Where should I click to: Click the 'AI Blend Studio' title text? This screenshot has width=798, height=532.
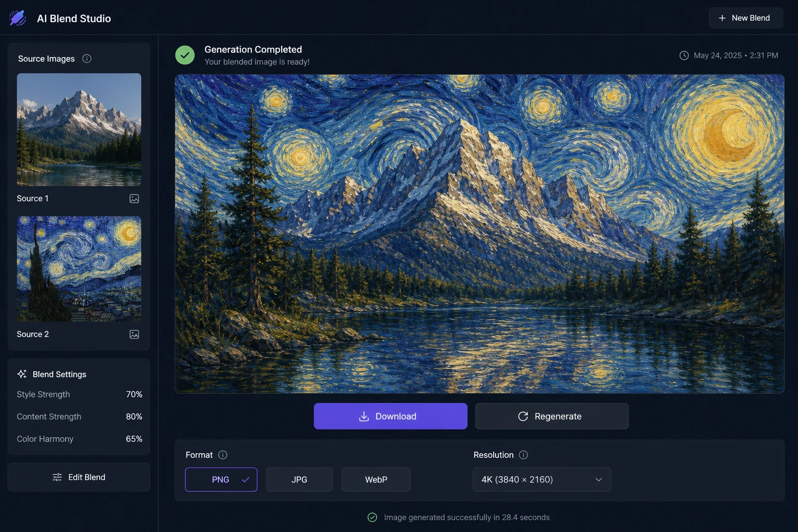coord(74,19)
